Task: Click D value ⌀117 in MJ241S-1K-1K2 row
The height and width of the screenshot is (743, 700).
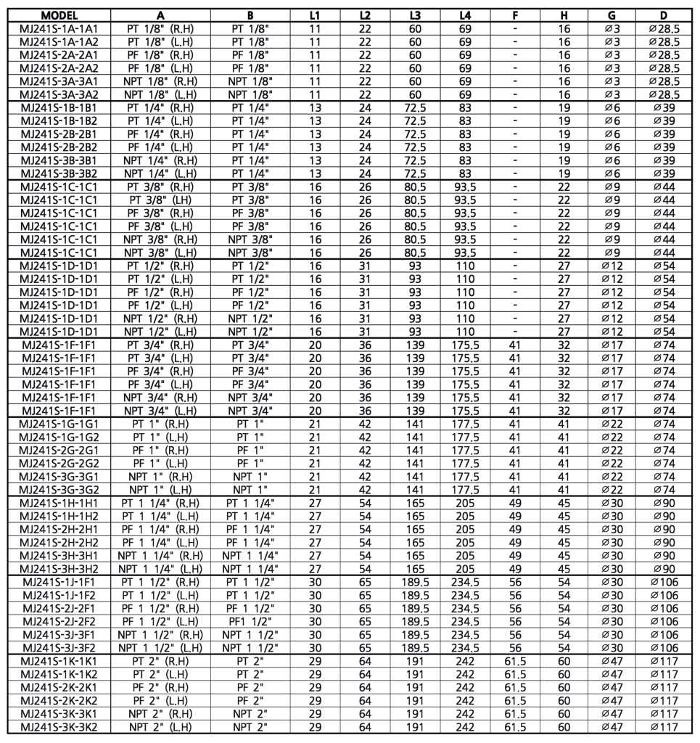Action: click(x=664, y=674)
